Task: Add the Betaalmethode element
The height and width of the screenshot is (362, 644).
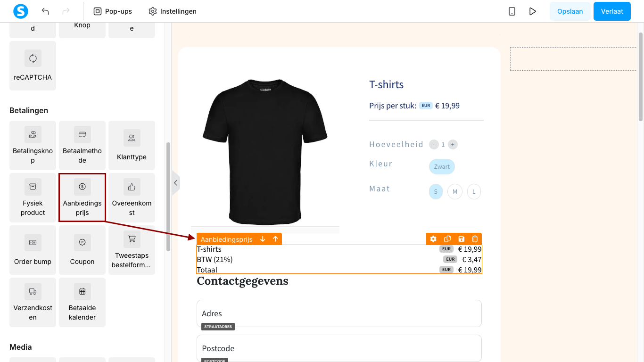Action: click(82, 145)
